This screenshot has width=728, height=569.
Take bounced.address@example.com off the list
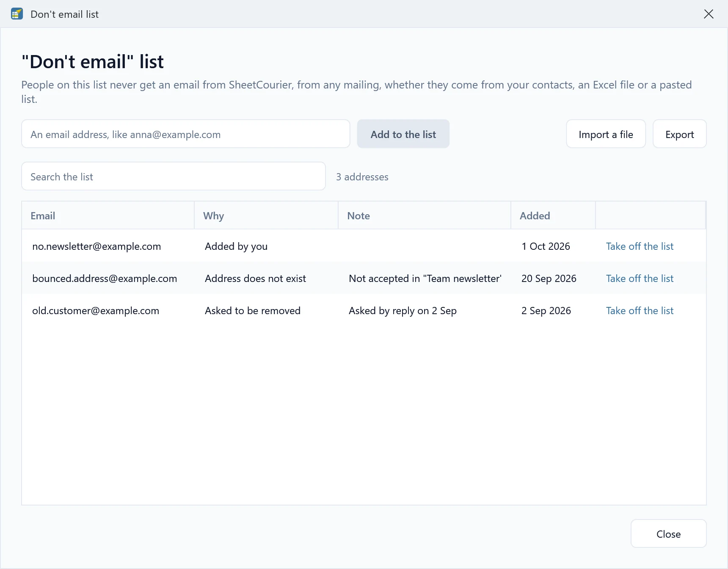(x=640, y=278)
